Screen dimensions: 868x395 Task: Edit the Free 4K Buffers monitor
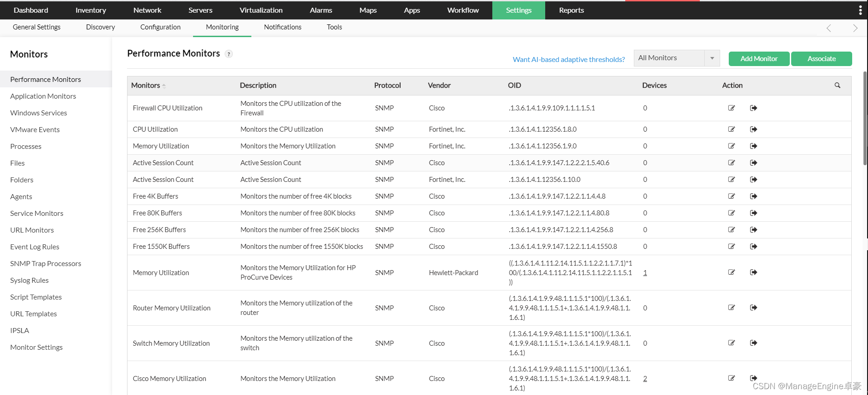[x=731, y=196]
